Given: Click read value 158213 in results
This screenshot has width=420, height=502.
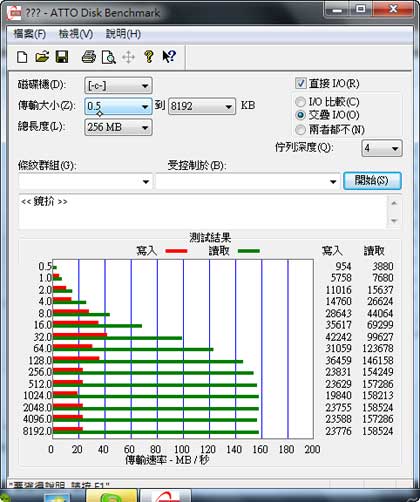Looking at the screenshot, I should tap(378, 395).
